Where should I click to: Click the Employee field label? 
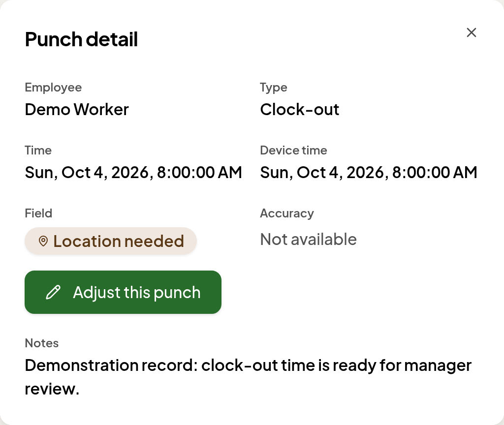click(x=53, y=88)
